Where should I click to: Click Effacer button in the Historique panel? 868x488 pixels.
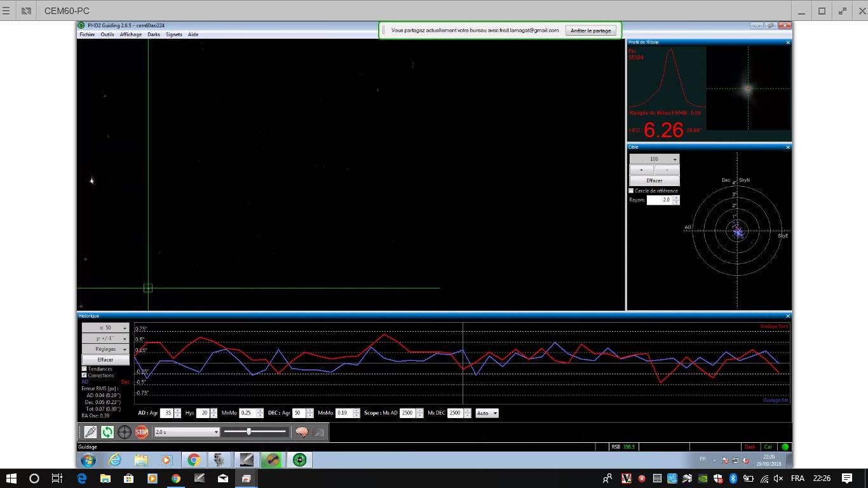point(105,360)
